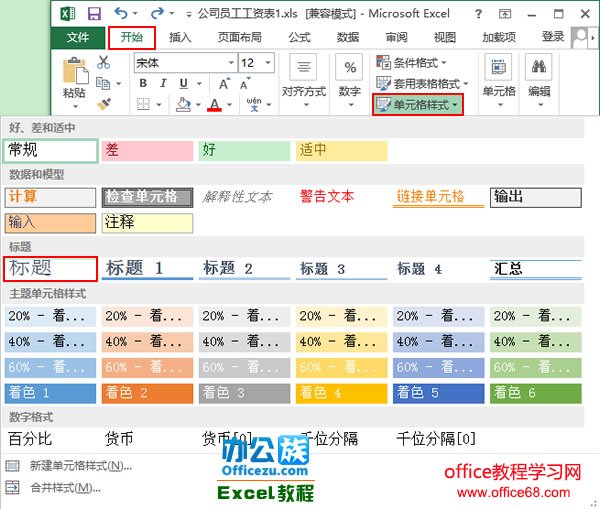Select the 着色 2 orange accent swatch

(147, 393)
